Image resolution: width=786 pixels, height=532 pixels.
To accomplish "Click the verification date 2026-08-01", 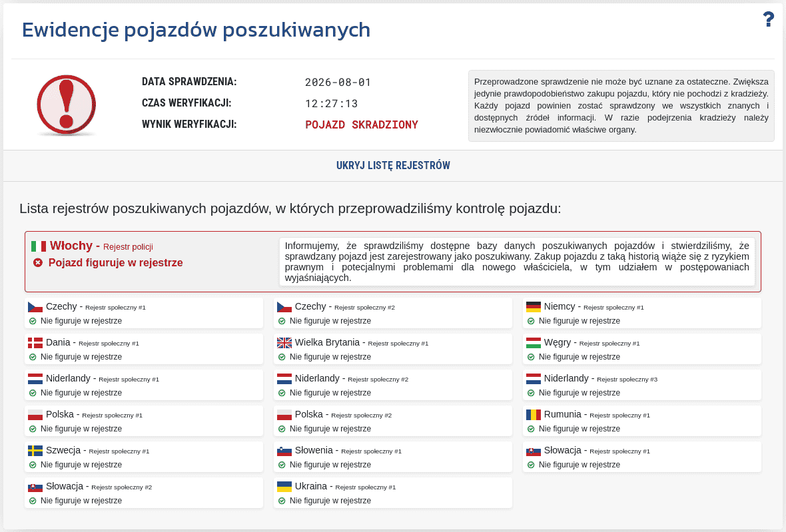I will (x=338, y=83).
